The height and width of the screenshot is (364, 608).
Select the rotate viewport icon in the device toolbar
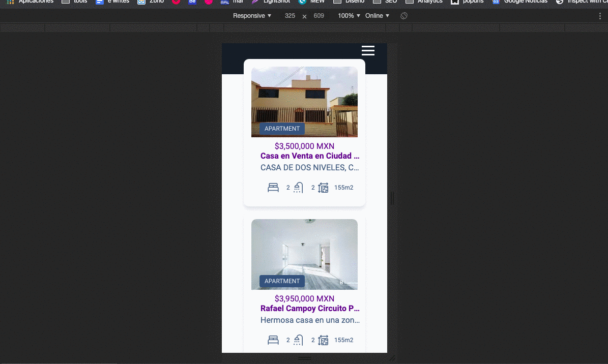(x=403, y=16)
